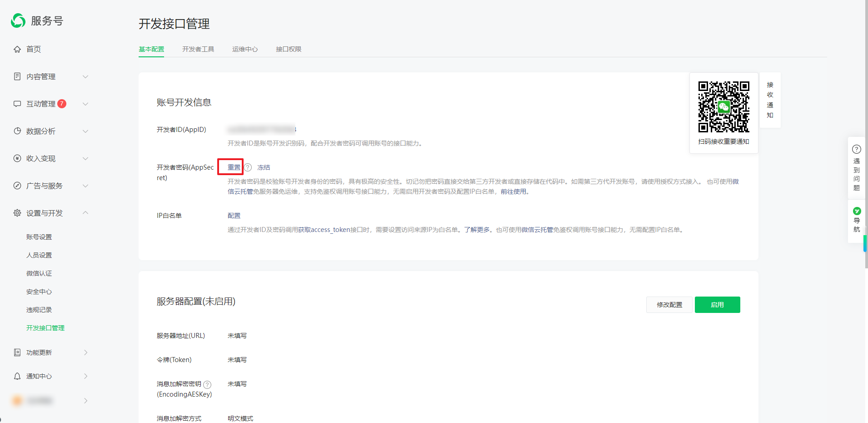Viewport: 868px width, 423px height.
Task: Click the 设置与开发 gear icon
Action: point(17,213)
